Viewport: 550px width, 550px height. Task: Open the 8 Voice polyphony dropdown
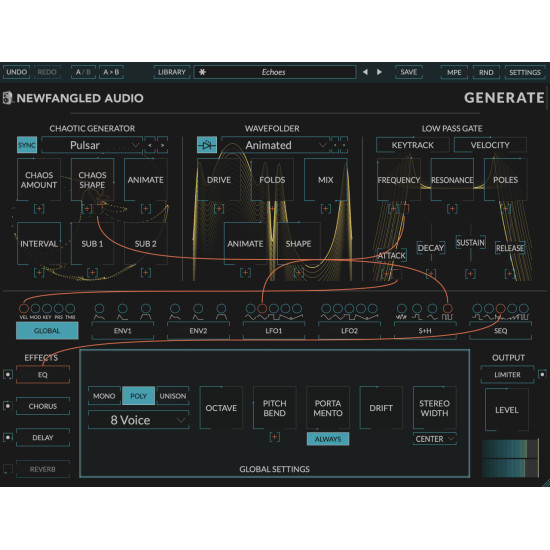[x=139, y=420]
